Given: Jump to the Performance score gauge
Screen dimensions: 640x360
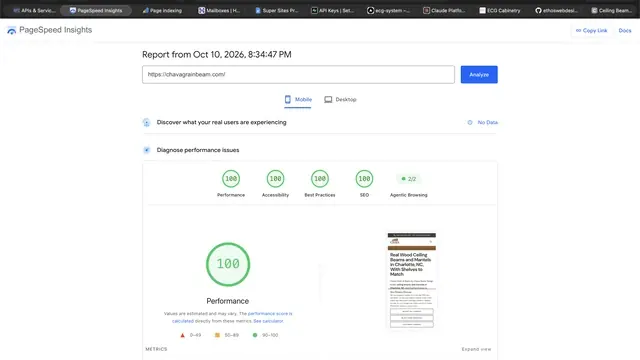Looking at the screenshot, I should point(231,179).
